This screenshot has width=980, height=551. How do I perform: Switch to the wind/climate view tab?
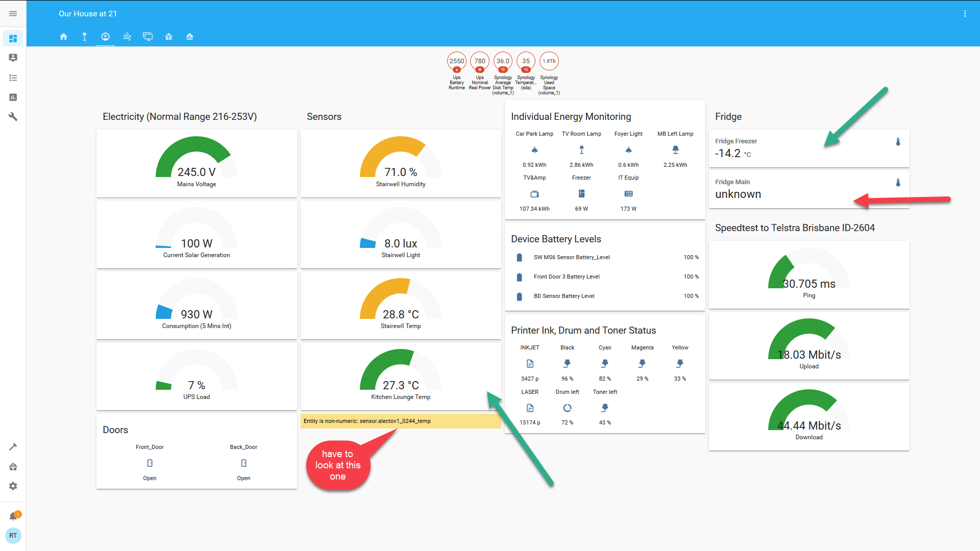coord(127,37)
